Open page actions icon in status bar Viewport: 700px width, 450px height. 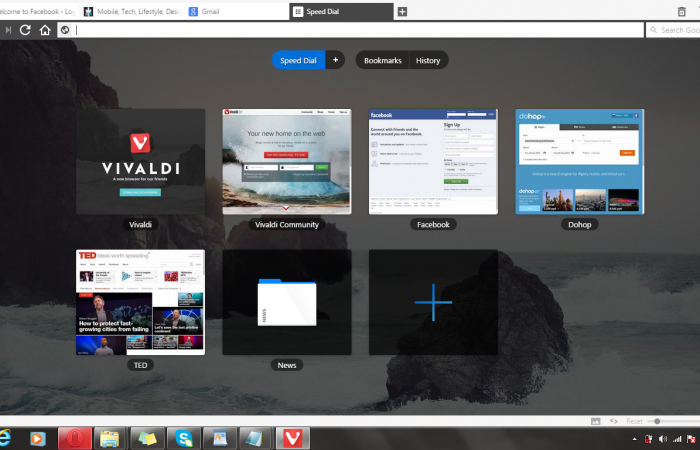[x=613, y=421]
